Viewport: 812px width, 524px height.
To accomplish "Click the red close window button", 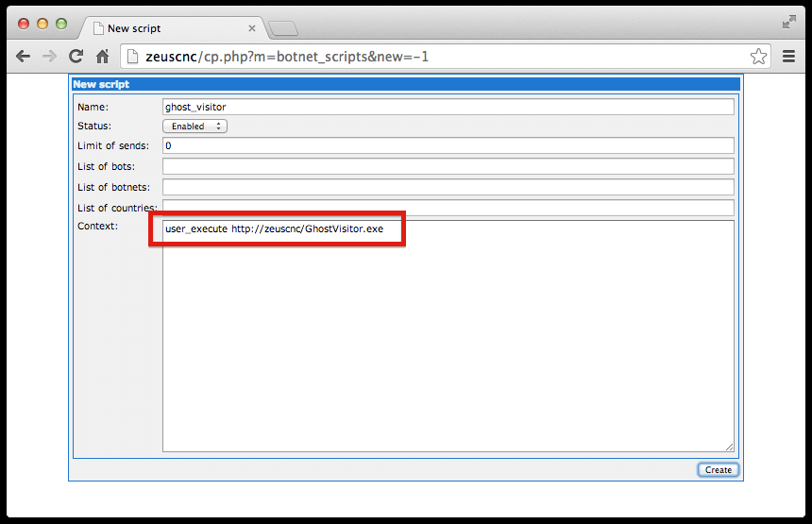I will 24,24.
